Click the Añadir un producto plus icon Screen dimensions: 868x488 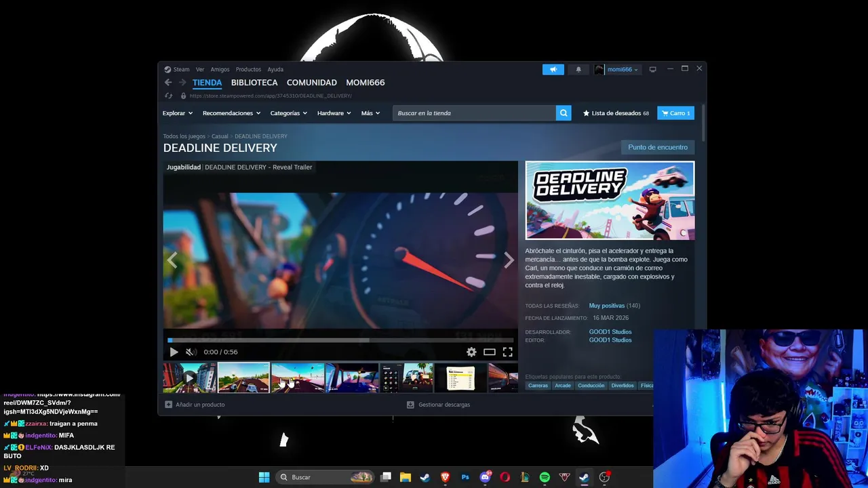click(169, 405)
